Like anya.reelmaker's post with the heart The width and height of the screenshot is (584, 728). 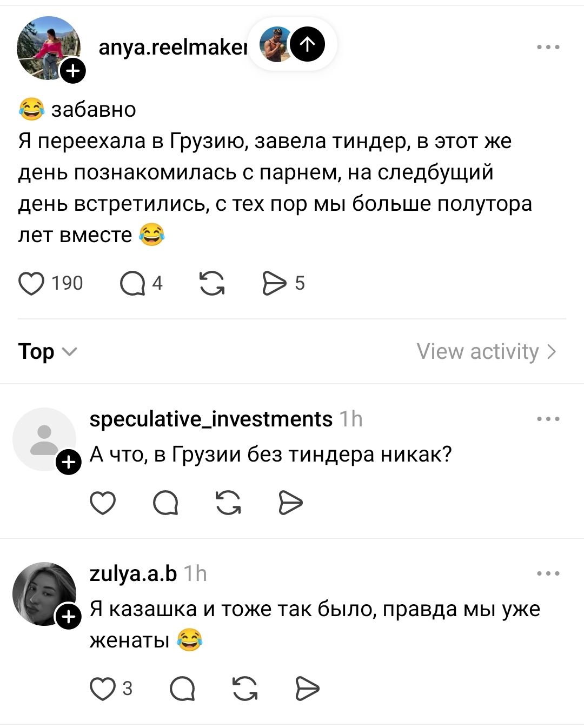pos(31,283)
